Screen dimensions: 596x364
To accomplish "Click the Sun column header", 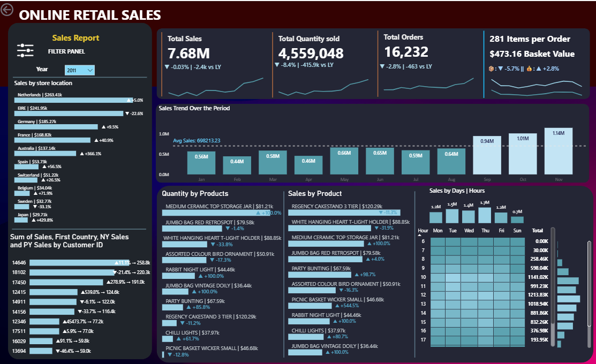I will click(x=517, y=231).
